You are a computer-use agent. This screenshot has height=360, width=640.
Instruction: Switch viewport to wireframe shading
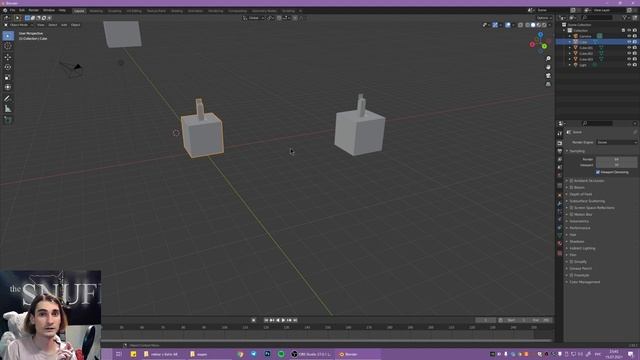click(527, 25)
